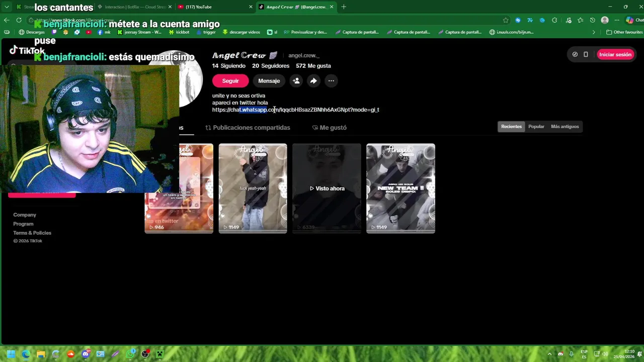The height and width of the screenshot is (362, 644).
Task: Open WhatsApp from the taskbar
Action: click(x=130, y=354)
